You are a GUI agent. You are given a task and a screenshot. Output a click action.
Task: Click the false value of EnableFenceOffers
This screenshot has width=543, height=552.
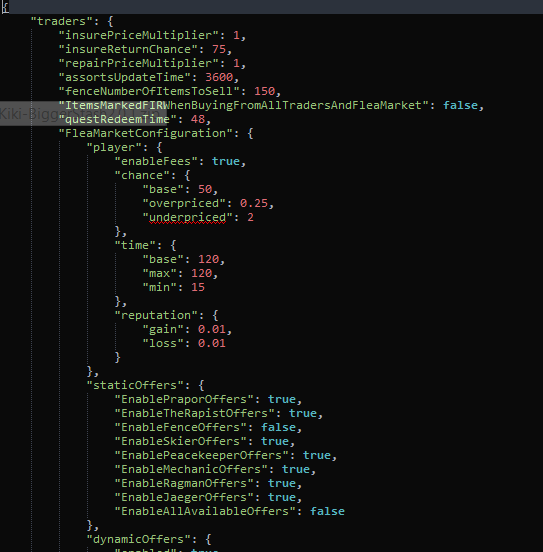pos(278,427)
